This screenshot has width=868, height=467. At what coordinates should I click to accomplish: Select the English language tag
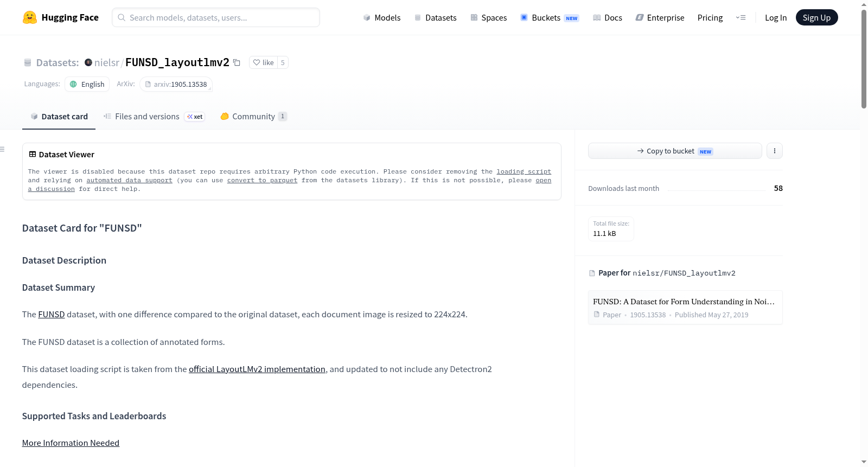(87, 84)
